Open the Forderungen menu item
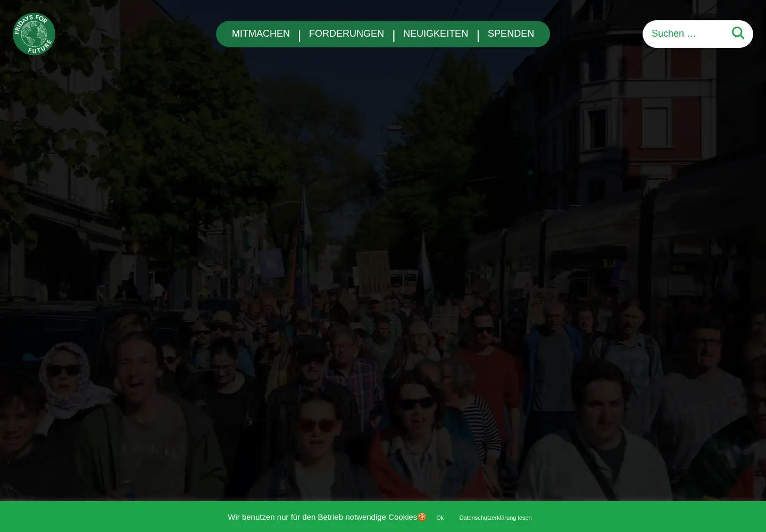Viewport: 766px width, 532px height. [346, 34]
